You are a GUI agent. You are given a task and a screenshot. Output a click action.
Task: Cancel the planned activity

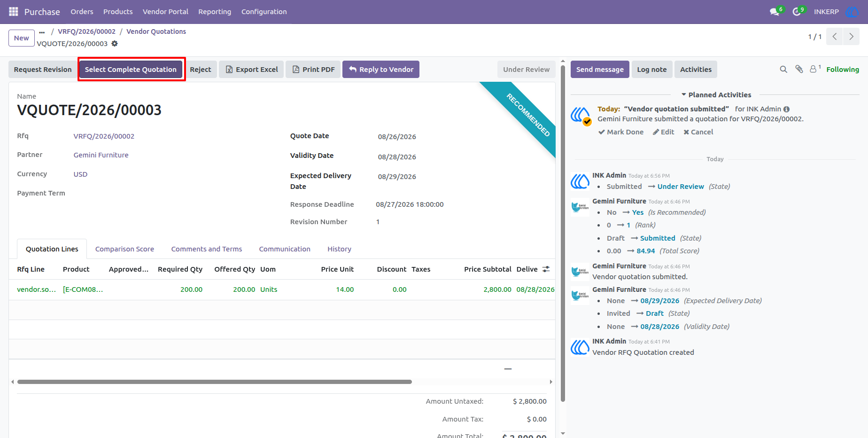pos(698,132)
